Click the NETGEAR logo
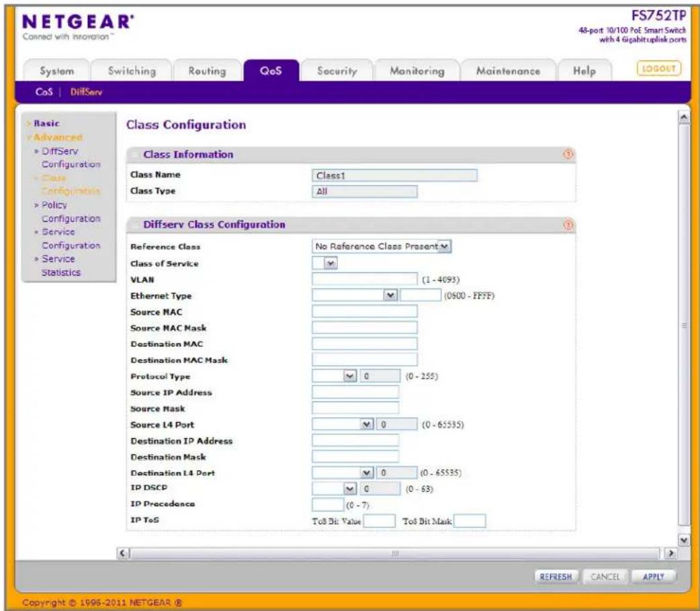Viewport: 700px width, 611px height. pyautogui.click(x=78, y=22)
